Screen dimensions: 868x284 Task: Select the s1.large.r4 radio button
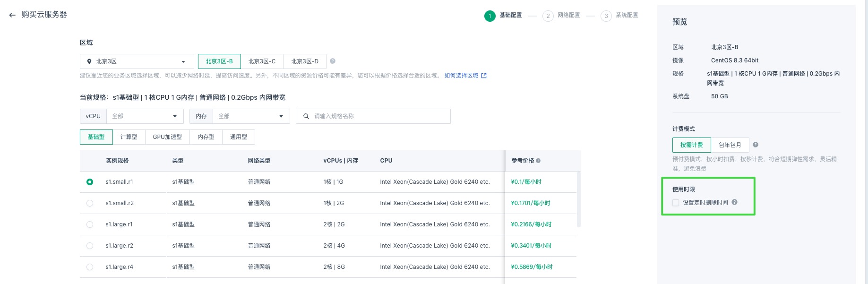click(x=90, y=267)
